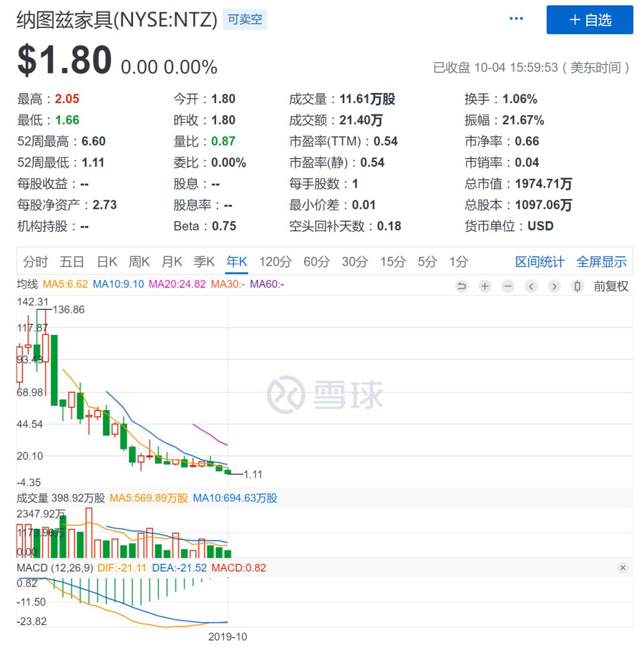644x652 pixels.
Task: Click the 最低 1.66 value
Action: pos(67,120)
